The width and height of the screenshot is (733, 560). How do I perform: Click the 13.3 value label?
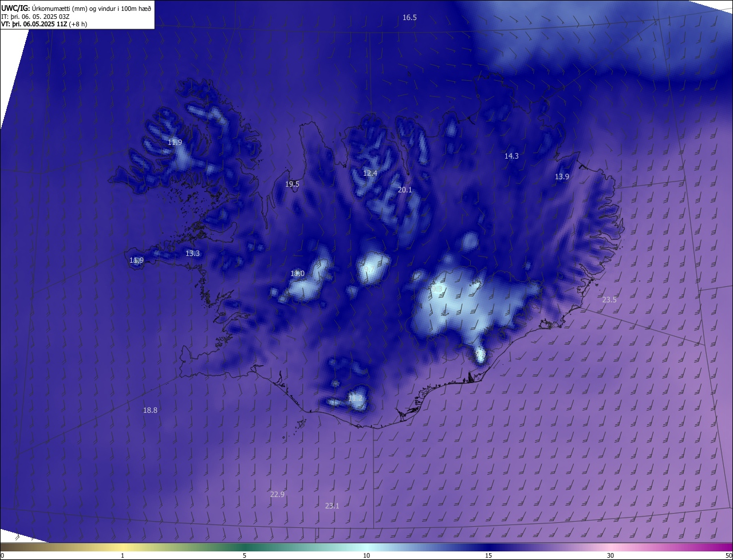pyautogui.click(x=192, y=254)
